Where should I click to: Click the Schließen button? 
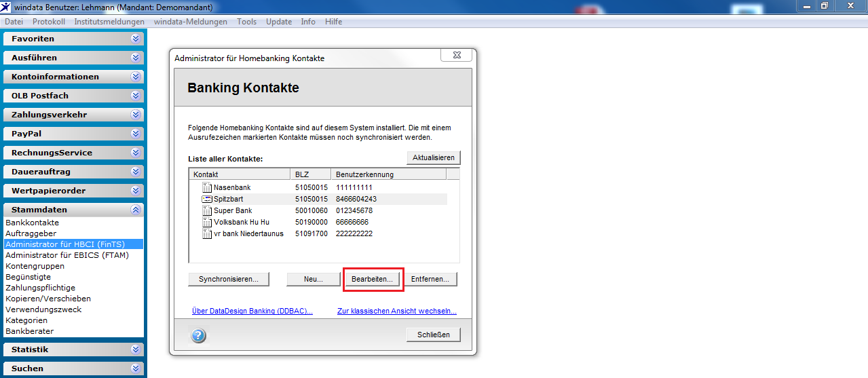coord(434,335)
